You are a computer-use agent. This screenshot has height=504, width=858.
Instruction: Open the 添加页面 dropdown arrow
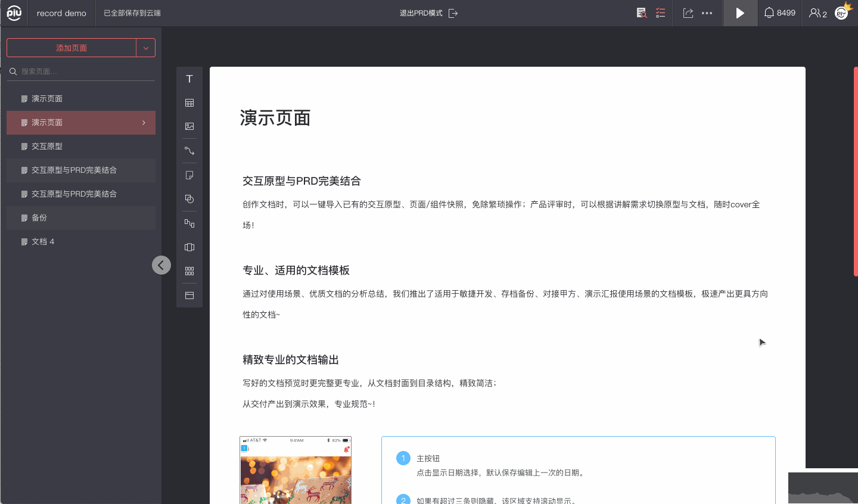coord(146,48)
